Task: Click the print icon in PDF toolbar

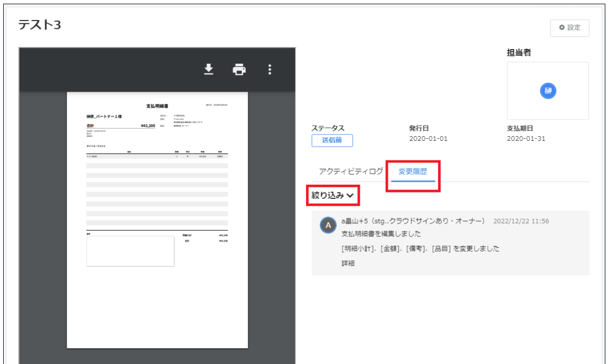Action: click(x=240, y=70)
